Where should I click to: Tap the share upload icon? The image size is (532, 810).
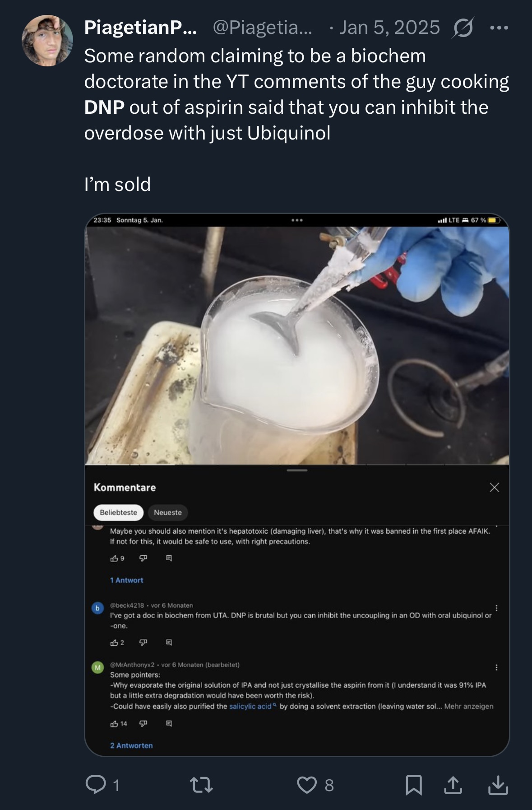pyautogui.click(x=453, y=785)
